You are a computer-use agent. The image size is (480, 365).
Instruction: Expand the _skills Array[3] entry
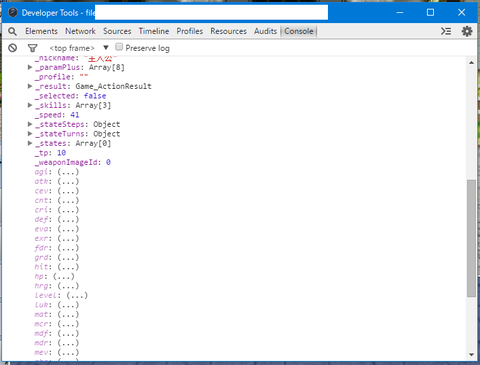[30, 105]
